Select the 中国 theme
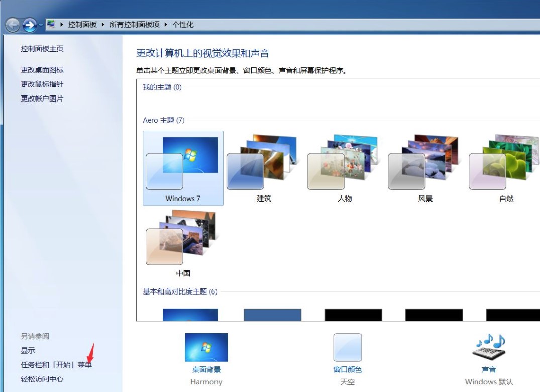Viewport: 540px width, 392px height. [183, 243]
